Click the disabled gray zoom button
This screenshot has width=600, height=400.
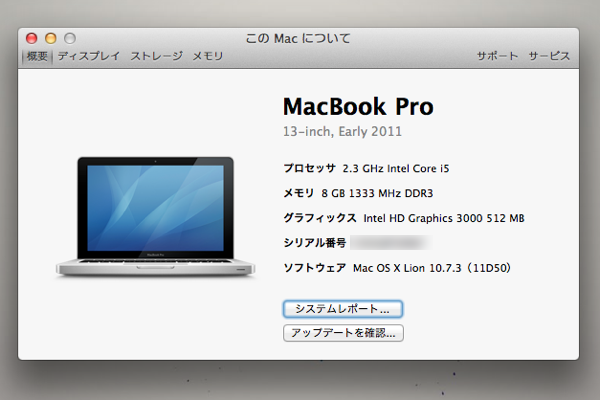tap(70, 38)
